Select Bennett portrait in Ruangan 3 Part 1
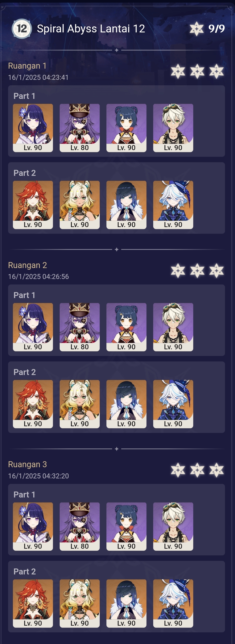 click(x=173, y=526)
